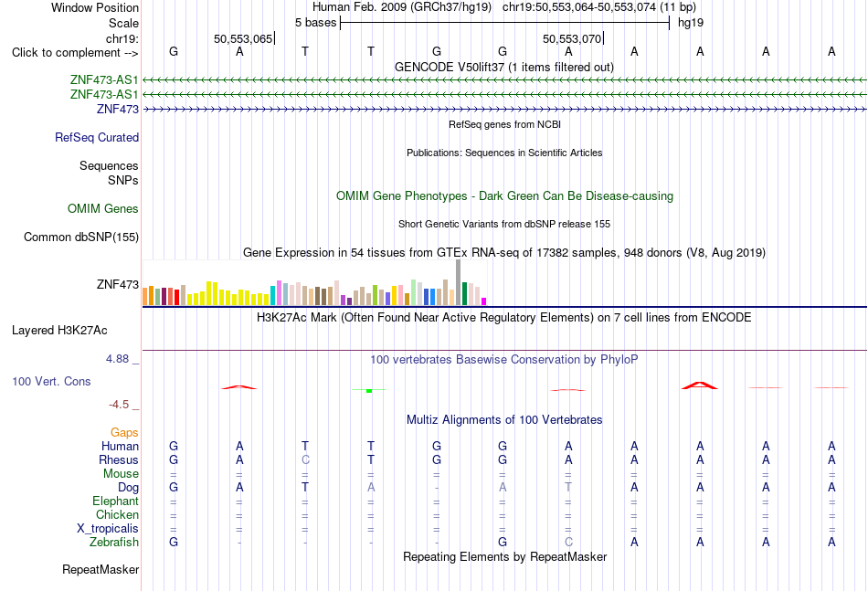Click the dark green bar in GTEx chart

pyautogui.click(x=464, y=294)
